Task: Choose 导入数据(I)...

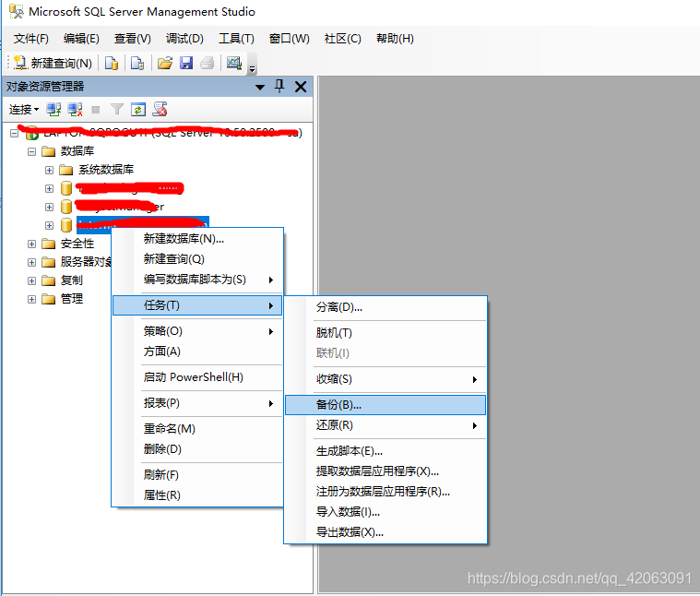Action: pos(386,512)
